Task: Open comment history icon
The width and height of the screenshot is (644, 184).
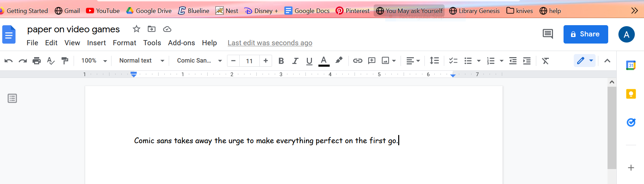Action: [548, 34]
